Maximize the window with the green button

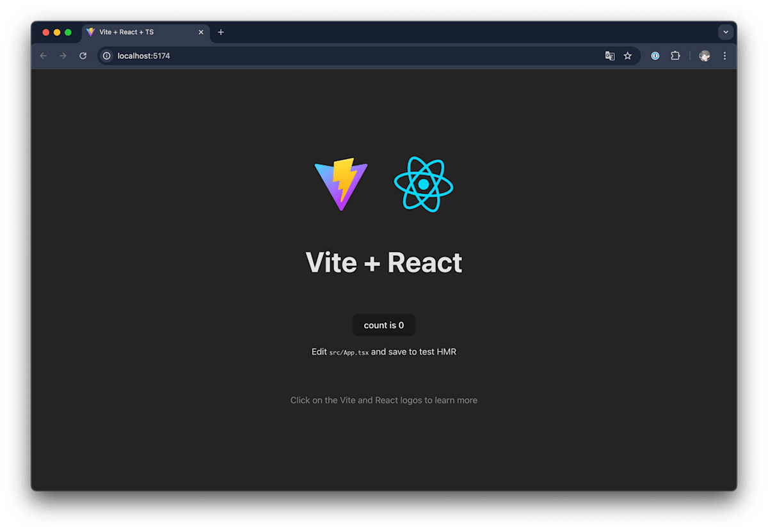68,32
